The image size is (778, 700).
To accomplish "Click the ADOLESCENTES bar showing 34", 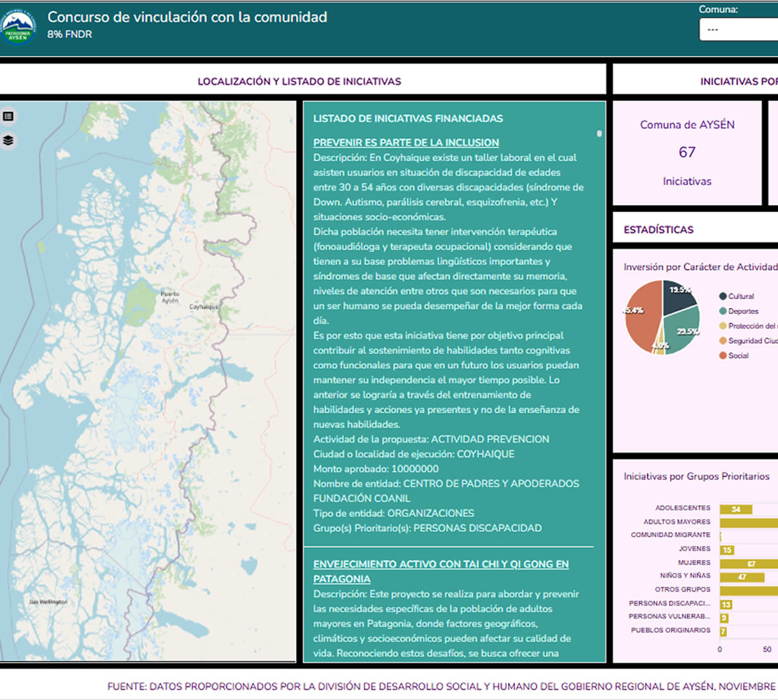I will 735,510.
